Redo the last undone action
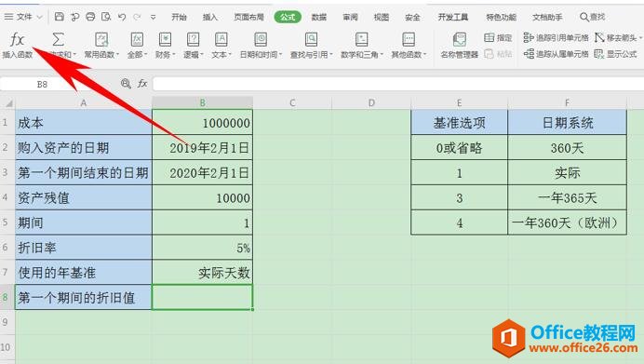Image resolution: width=644 pixels, height=364 pixels. pyautogui.click(x=137, y=17)
